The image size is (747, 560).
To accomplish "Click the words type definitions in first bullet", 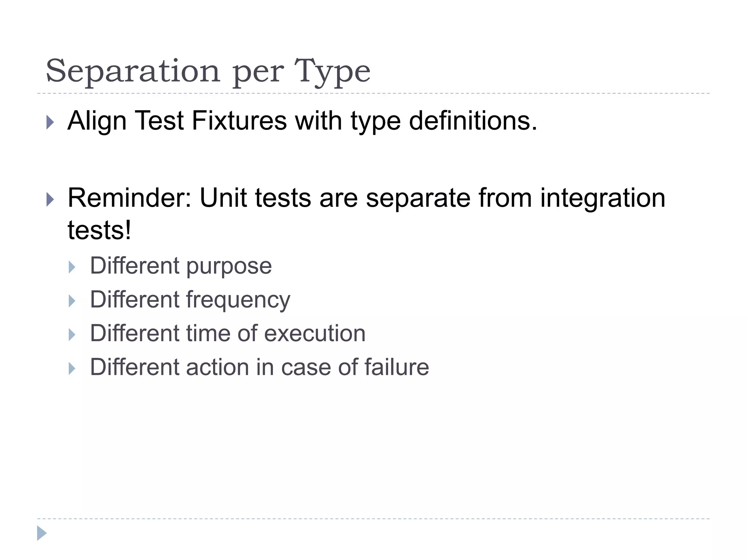I will tap(444, 121).
